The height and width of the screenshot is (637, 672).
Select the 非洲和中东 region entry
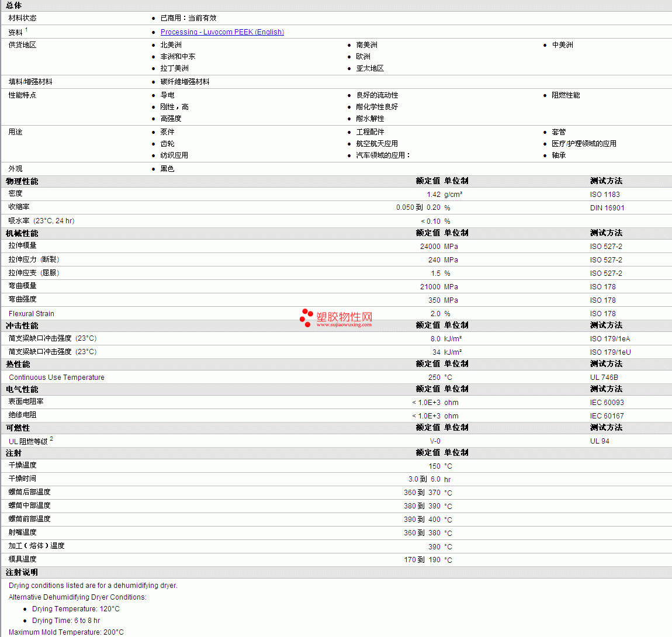click(x=178, y=57)
